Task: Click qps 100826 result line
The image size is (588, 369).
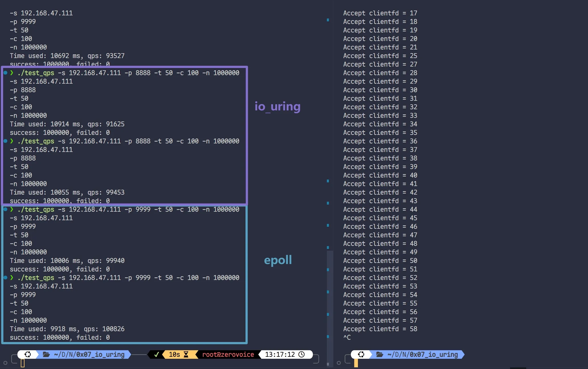Action: pos(67,329)
